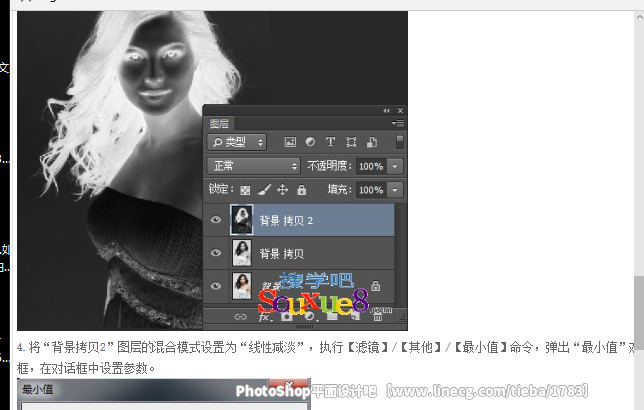The height and width of the screenshot is (410, 644).
Task: Click the 填充 100% fill field
Action: 371,190
